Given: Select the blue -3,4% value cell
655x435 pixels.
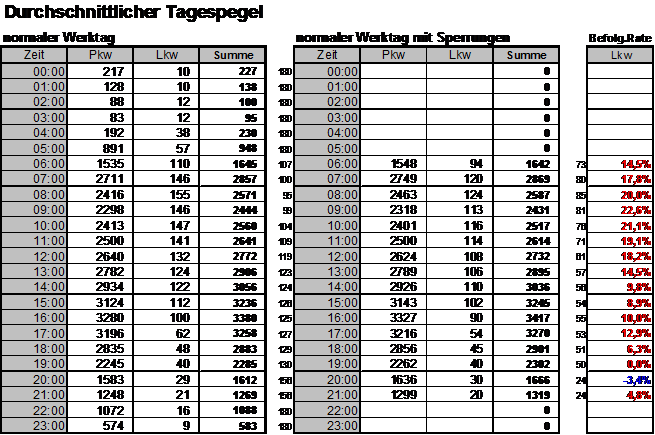Looking at the screenshot, I should point(636,380).
